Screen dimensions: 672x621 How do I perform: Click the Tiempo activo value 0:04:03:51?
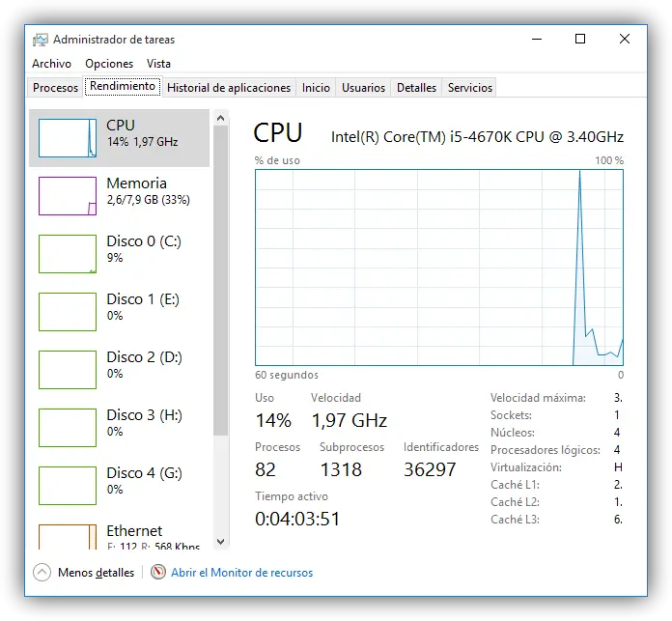pyautogui.click(x=297, y=519)
